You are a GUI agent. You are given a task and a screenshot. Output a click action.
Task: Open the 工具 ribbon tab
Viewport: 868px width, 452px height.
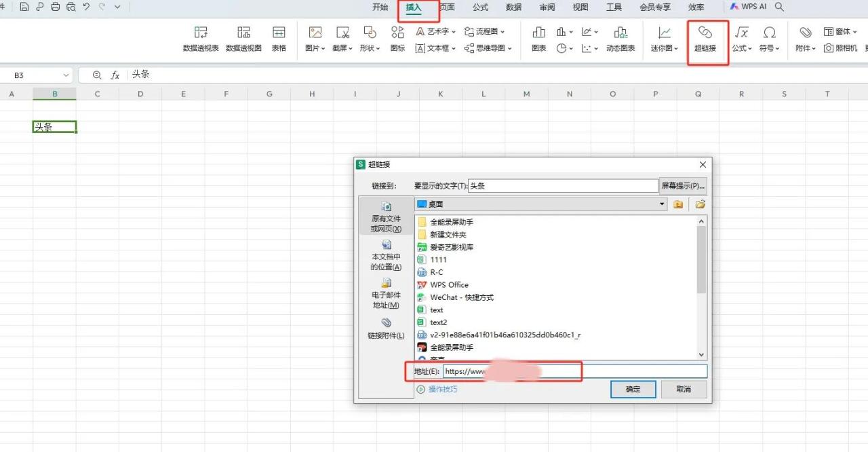614,7
